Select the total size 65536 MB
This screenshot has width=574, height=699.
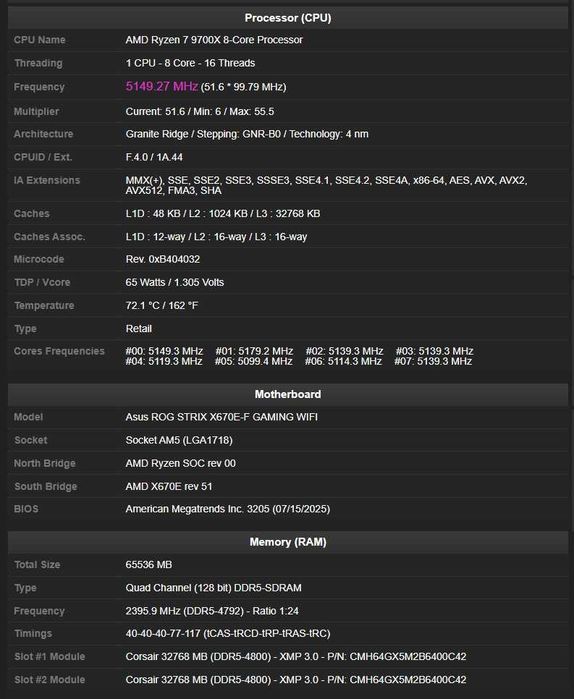149,564
